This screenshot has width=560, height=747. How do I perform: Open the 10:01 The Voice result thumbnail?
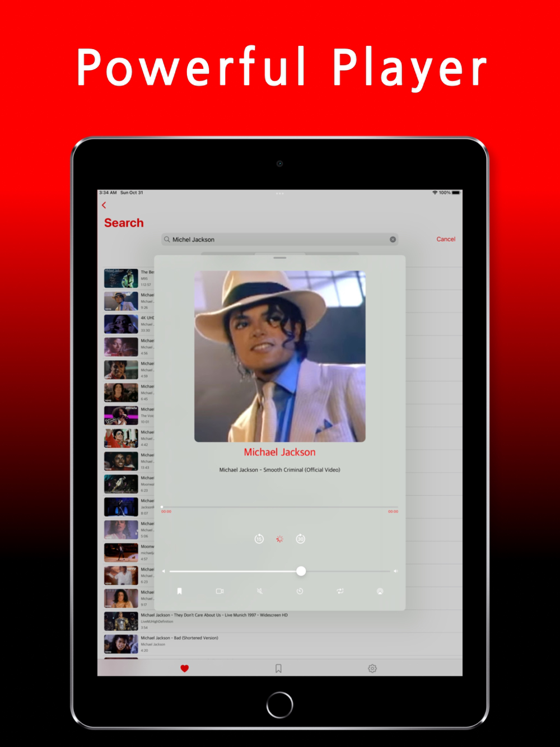pos(121,415)
